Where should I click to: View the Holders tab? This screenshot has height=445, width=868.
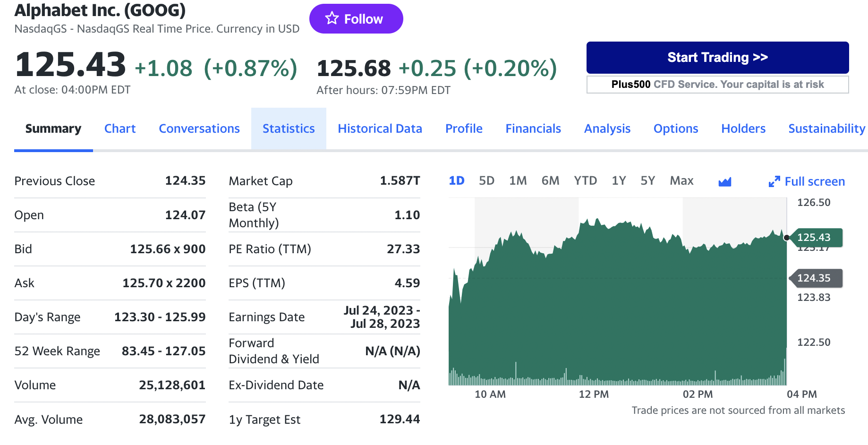click(743, 128)
